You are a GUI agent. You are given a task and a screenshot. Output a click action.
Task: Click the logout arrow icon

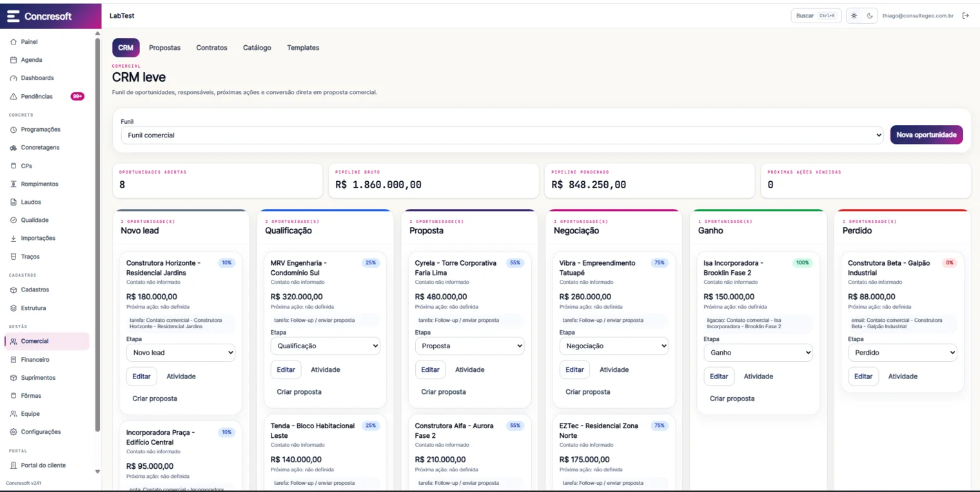pos(965,15)
